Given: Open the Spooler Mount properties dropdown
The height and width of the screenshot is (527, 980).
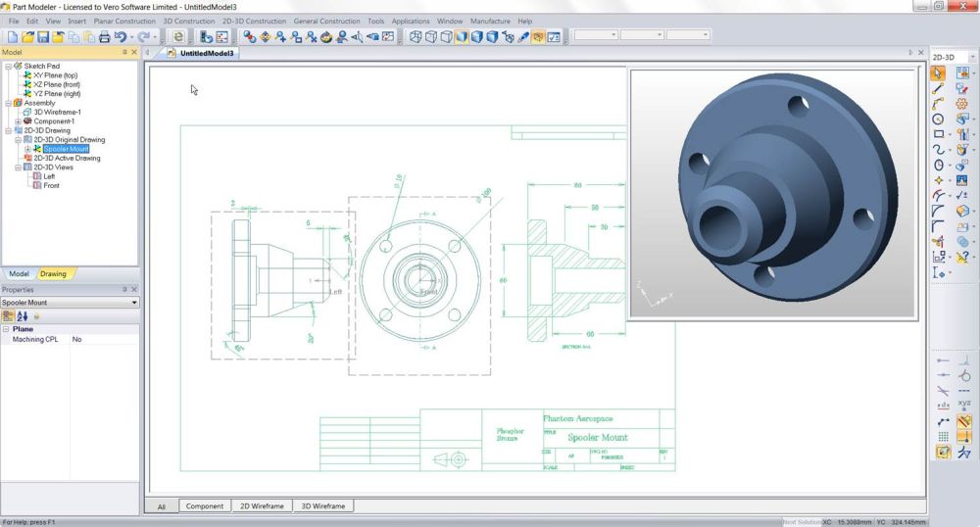Looking at the screenshot, I should [133, 303].
